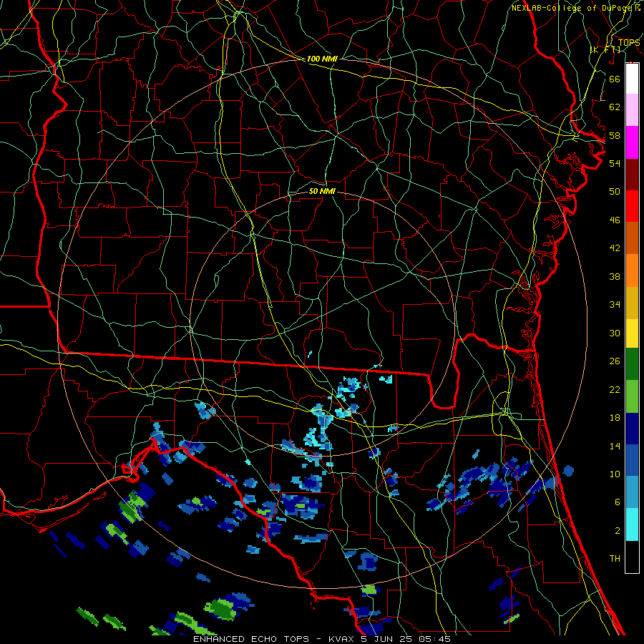
Task: Click the '30' legend value
Action: 615,333
